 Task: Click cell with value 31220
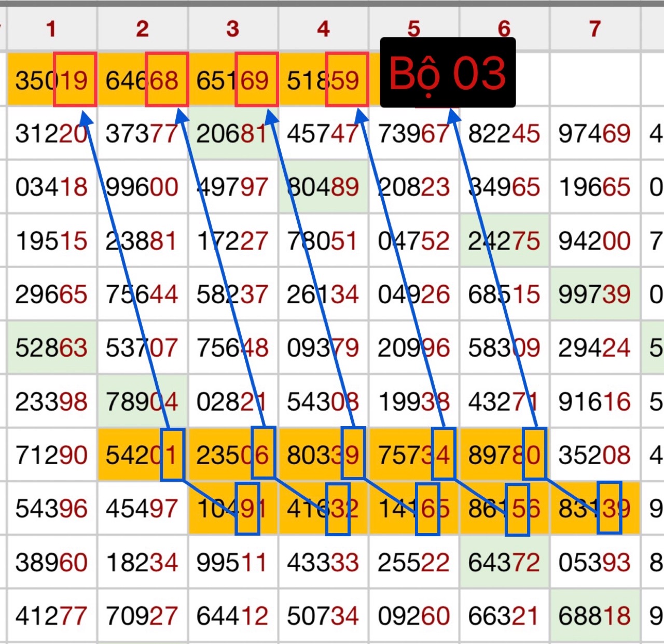click(52, 133)
